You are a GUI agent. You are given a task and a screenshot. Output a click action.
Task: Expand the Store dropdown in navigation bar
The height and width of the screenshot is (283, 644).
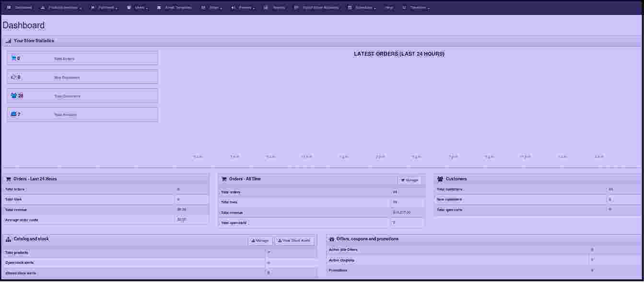[x=211, y=8]
